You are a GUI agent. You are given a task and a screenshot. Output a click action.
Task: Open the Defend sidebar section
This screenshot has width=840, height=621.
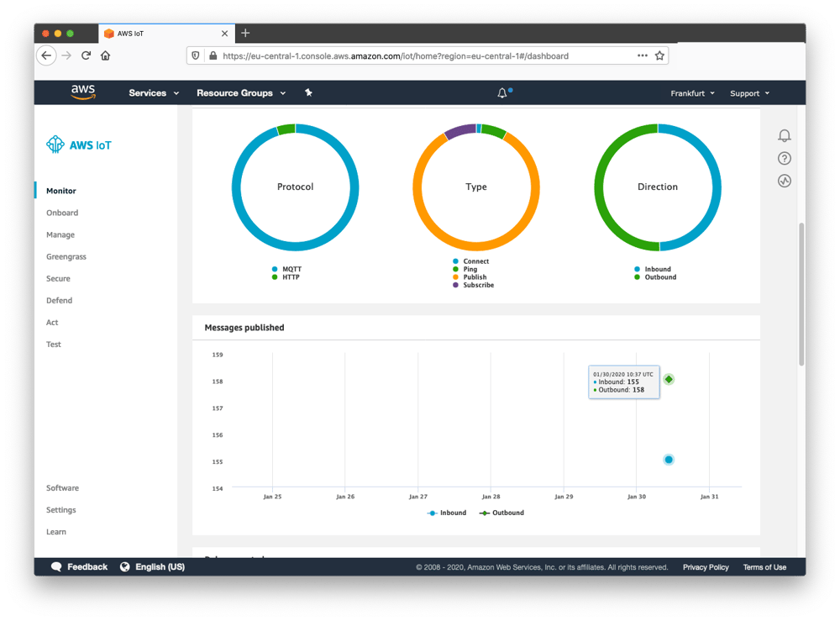[60, 301]
